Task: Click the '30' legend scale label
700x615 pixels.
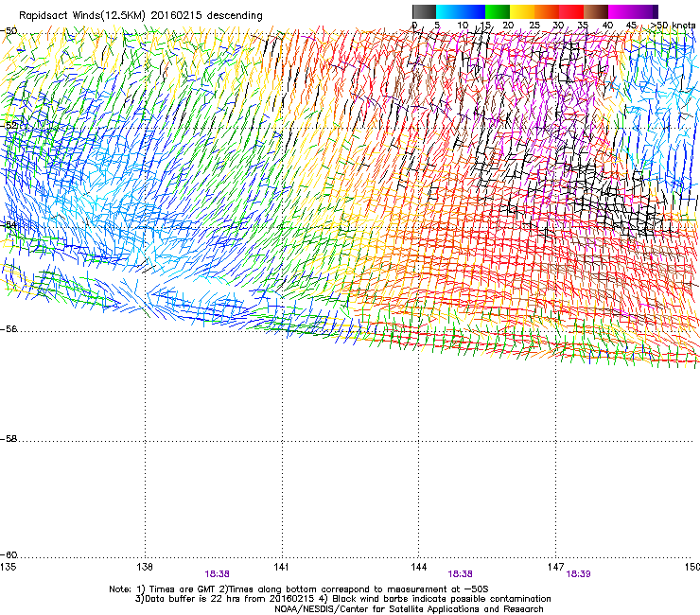Action: point(558,25)
